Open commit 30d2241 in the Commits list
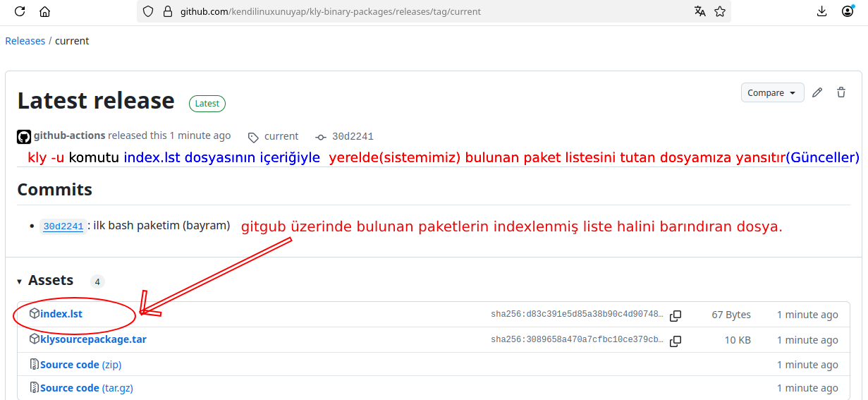The width and height of the screenshot is (868, 400). [63, 226]
